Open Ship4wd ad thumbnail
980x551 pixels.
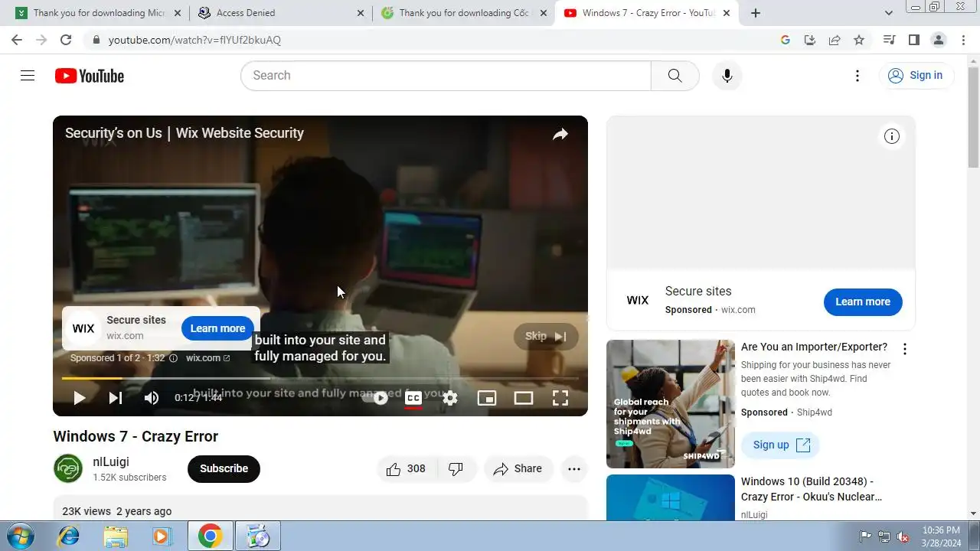[x=671, y=404]
